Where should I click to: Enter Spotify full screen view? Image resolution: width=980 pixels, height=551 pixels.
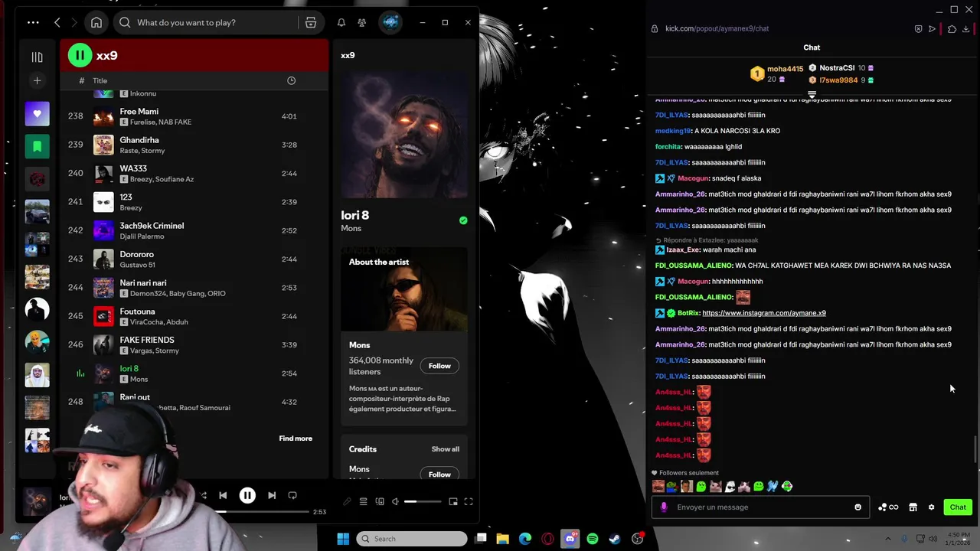(x=469, y=502)
